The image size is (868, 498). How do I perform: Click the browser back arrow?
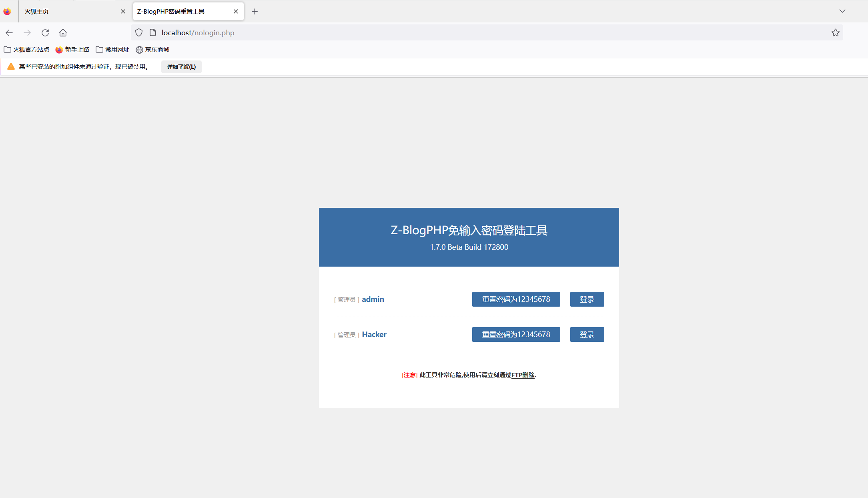pyautogui.click(x=9, y=33)
